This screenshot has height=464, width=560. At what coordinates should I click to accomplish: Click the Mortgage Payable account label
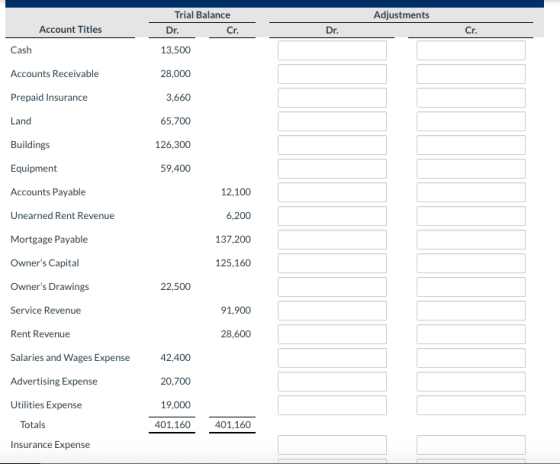click(x=49, y=239)
